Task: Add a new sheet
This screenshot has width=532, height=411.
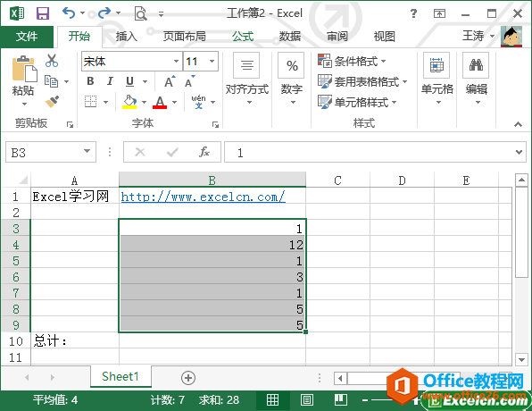Action: [188, 378]
